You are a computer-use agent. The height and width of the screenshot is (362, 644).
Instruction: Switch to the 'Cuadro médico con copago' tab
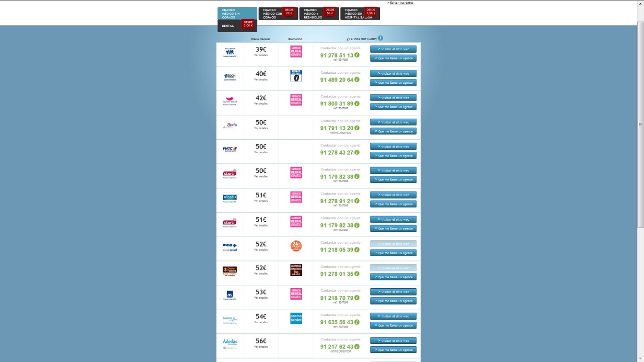278,13
